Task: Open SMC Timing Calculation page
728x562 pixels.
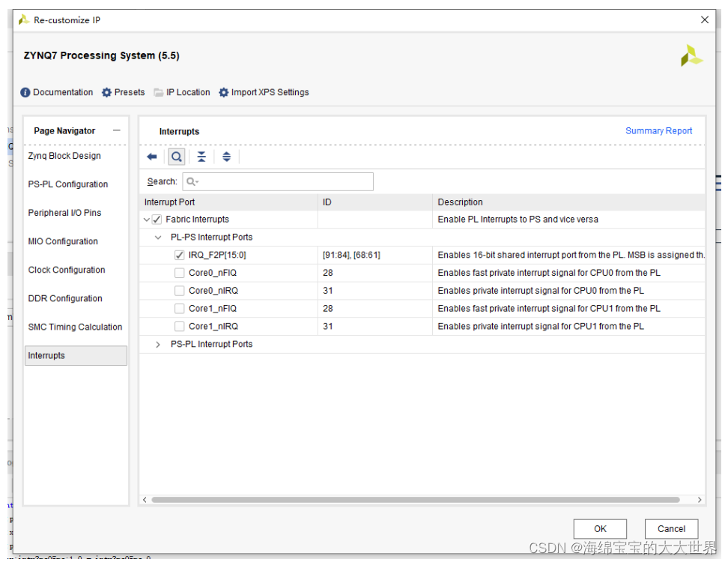Action: [x=75, y=327]
